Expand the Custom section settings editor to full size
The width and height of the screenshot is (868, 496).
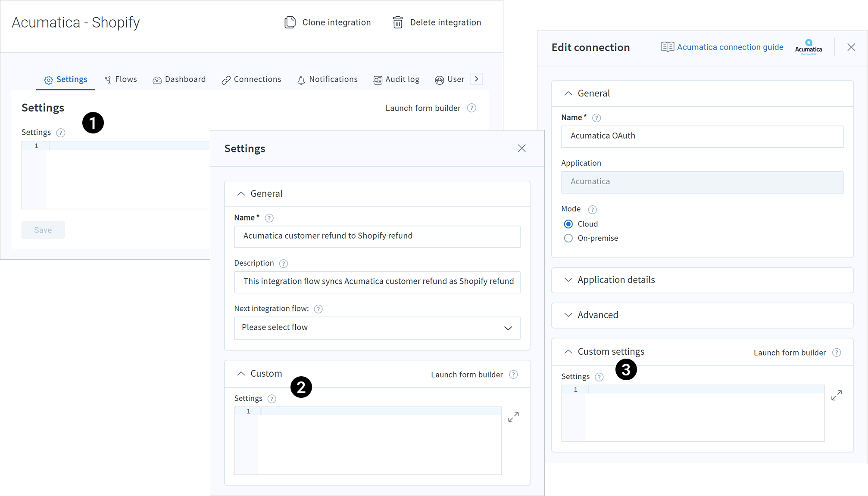point(513,417)
